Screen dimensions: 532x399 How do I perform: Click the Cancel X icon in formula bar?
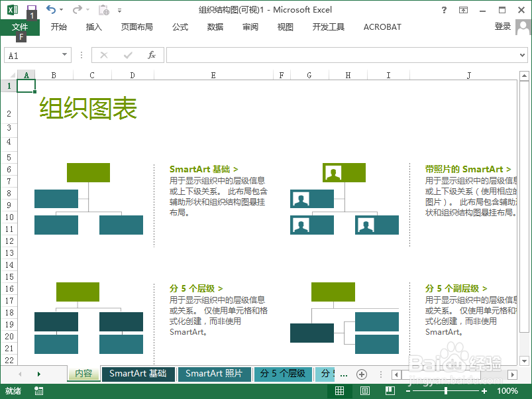click(x=104, y=55)
